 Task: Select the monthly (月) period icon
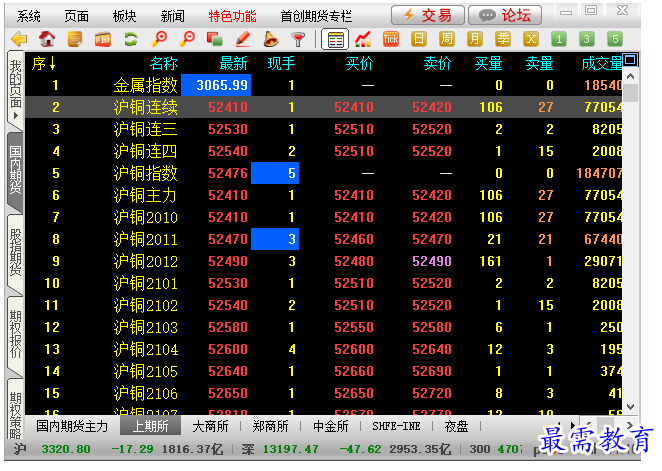[475, 39]
